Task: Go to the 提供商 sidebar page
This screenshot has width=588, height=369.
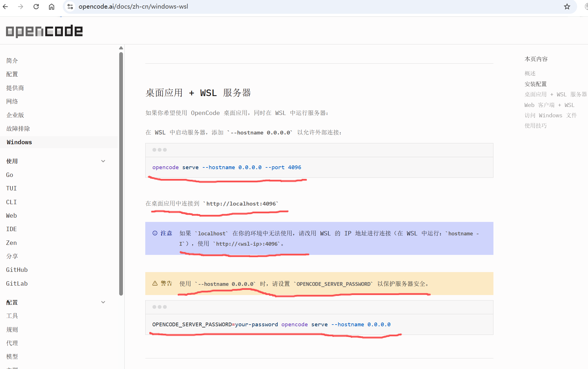Action: pyautogui.click(x=15, y=88)
